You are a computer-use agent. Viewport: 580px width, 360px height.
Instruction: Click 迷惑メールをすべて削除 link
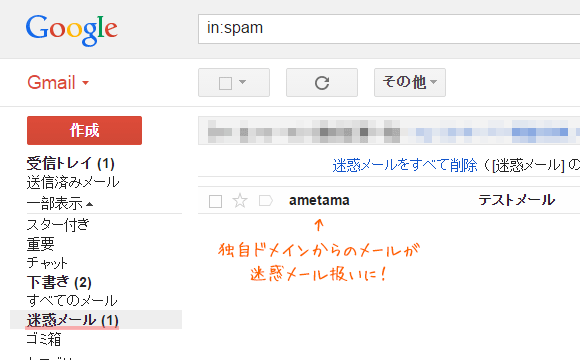tap(405, 165)
